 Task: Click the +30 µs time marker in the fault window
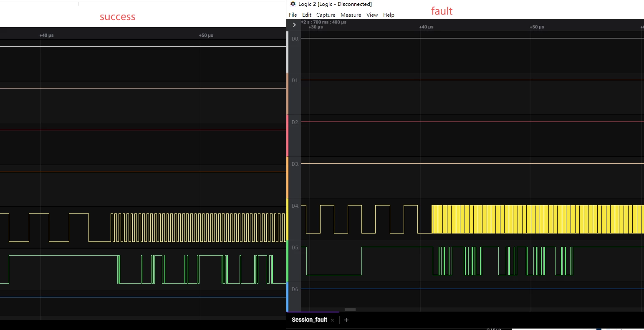(x=316, y=27)
